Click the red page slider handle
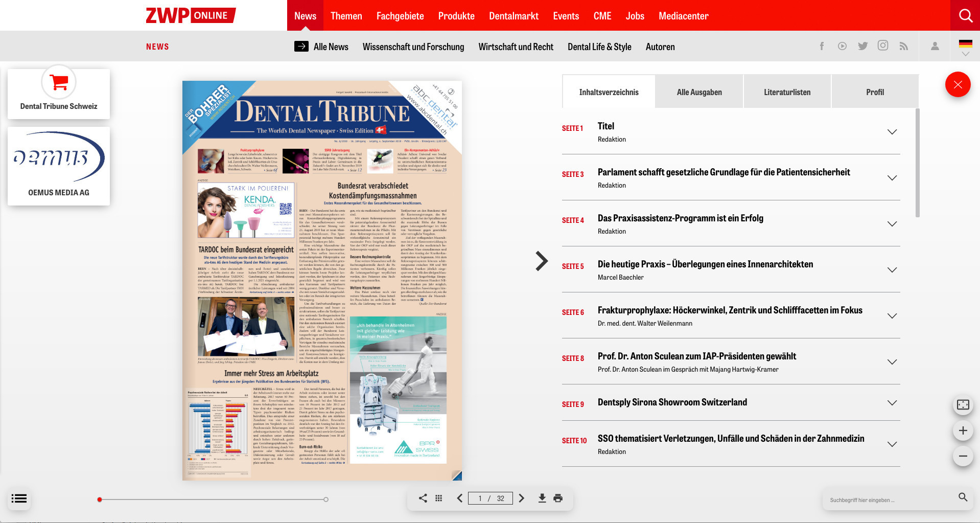980x523 pixels. [100, 499]
